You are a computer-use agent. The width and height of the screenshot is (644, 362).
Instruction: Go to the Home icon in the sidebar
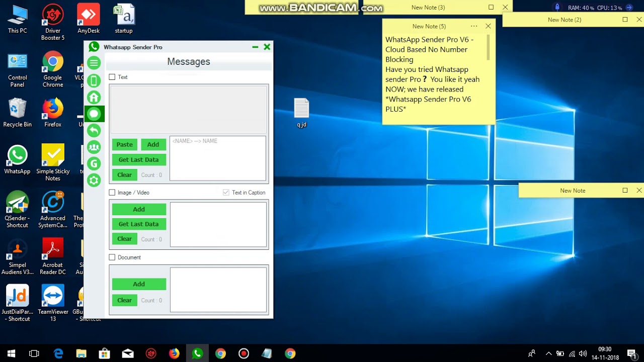click(94, 98)
